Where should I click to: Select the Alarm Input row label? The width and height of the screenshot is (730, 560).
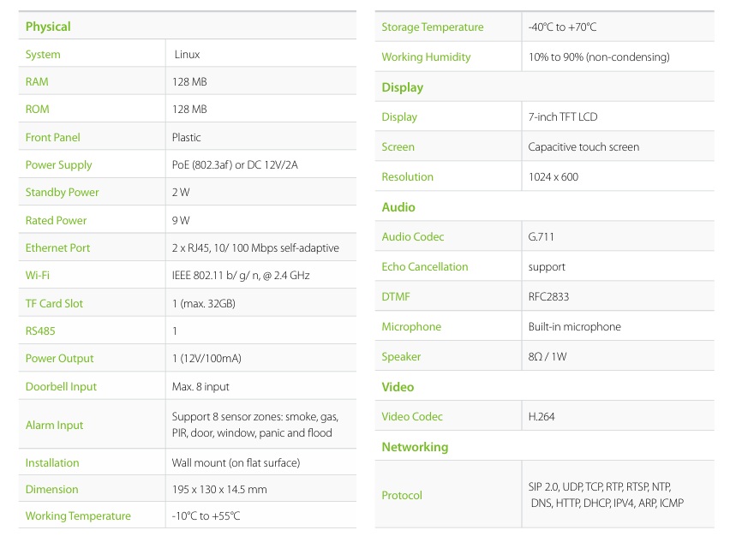click(54, 426)
